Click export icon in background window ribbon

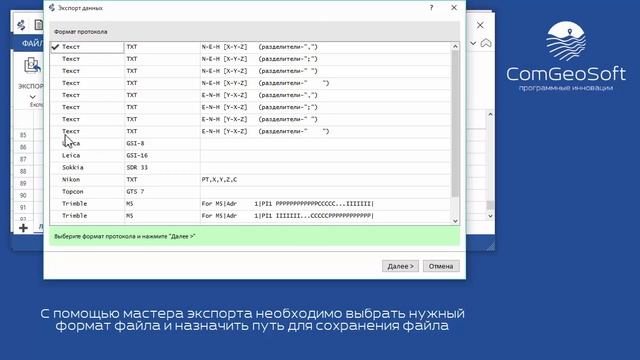(x=32, y=65)
